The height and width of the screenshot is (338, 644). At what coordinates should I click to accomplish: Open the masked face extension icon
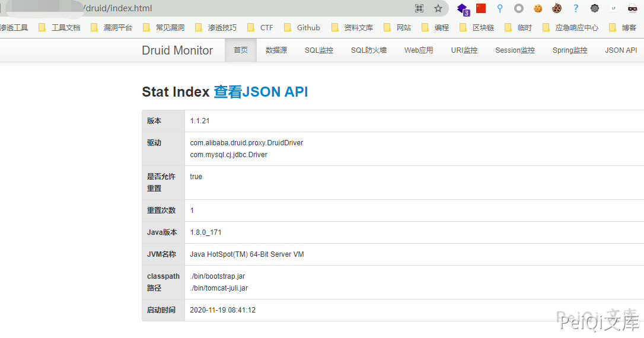tap(632, 8)
